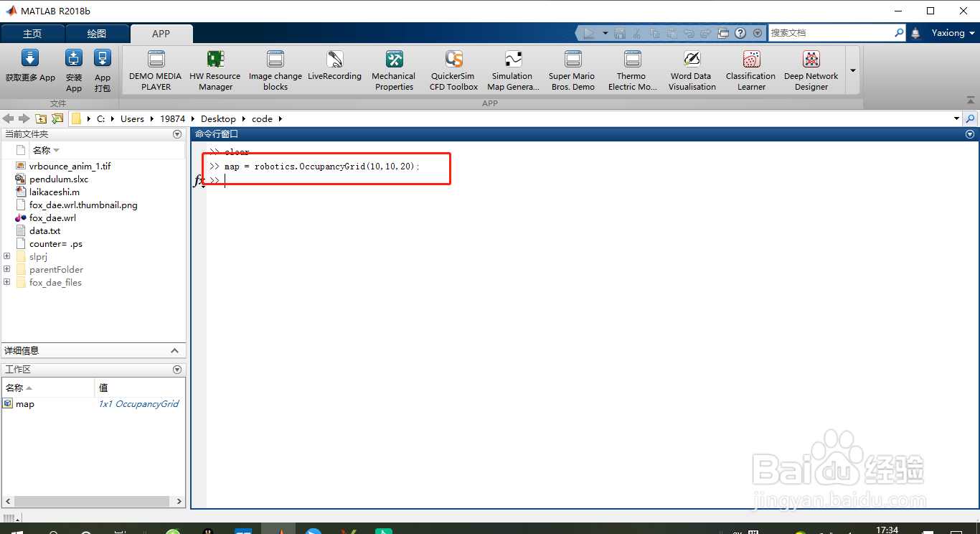Image resolution: width=980 pixels, height=534 pixels.
Task: Launch the DEMO MEDIA PLAYER app
Action: [x=156, y=71]
